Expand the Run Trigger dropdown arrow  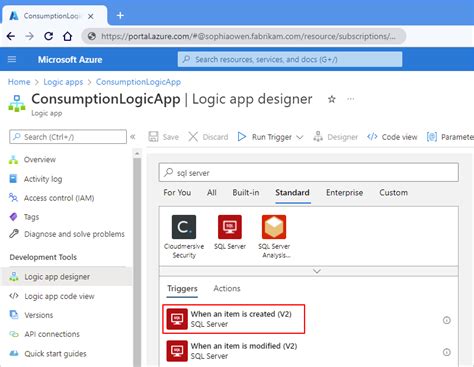coord(300,137)
